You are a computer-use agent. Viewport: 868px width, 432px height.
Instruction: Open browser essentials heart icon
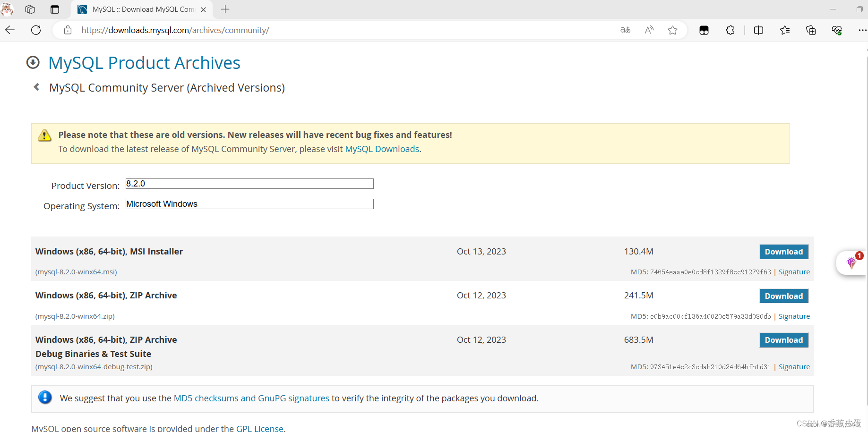837,30
